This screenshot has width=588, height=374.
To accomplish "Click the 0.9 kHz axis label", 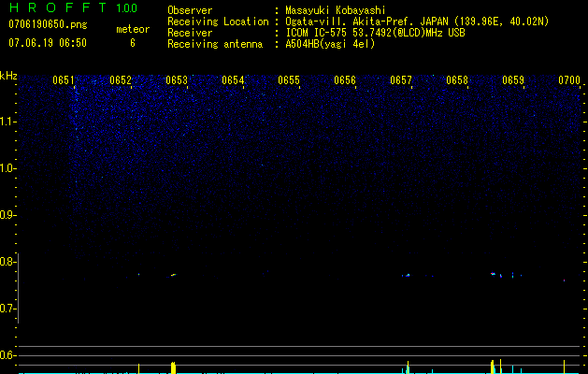I will (7, 215).
